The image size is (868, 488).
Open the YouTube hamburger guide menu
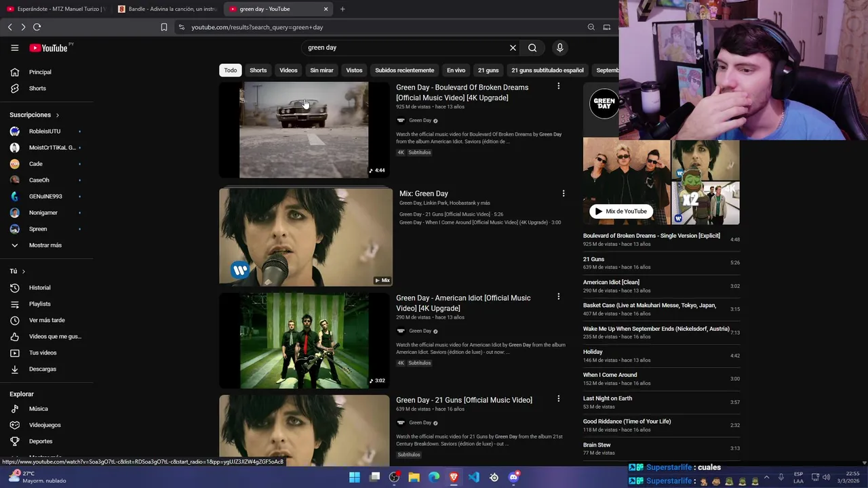(14, 47)
